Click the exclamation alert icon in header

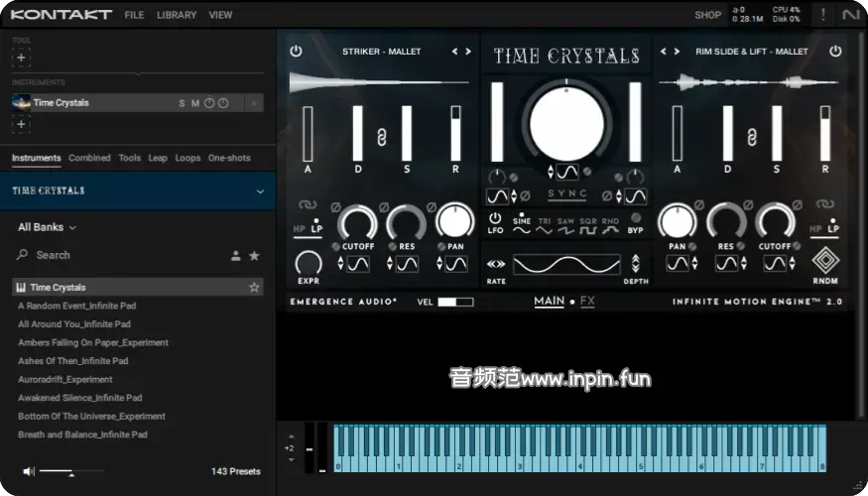coord(823,15)
